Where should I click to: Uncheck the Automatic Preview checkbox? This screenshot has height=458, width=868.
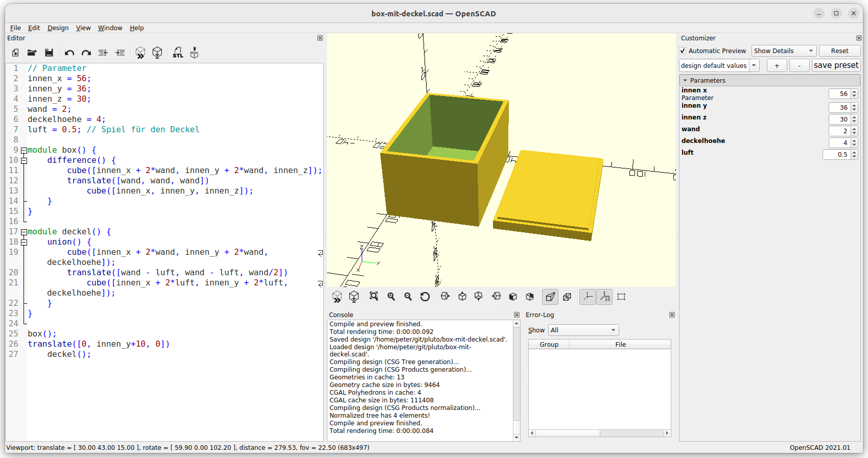(683, 51)
